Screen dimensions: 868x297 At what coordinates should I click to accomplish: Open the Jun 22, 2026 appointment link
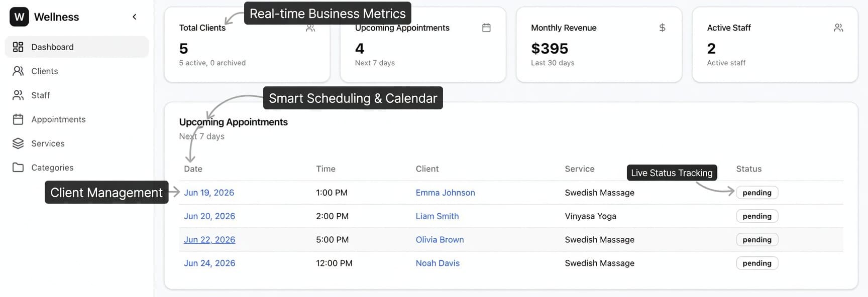point(209,240)
